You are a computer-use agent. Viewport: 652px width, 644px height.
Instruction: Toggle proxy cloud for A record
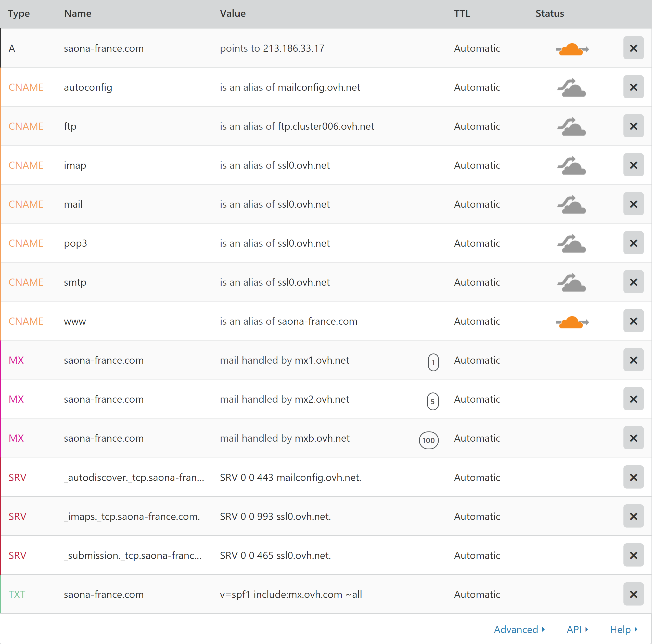pyautogui.click(x=572, y=49)
